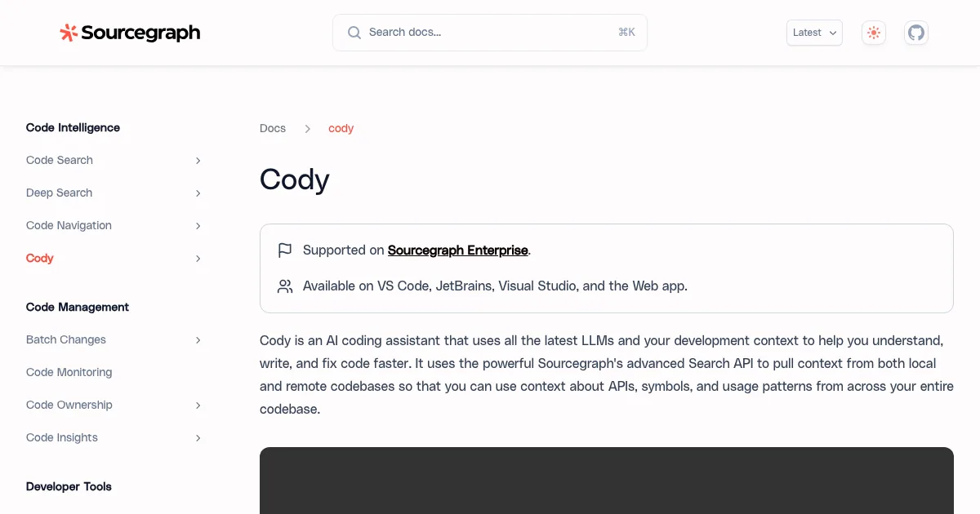Click the breadcrumb separator arrow
The image size is (980, 514).
pos(307,128)
